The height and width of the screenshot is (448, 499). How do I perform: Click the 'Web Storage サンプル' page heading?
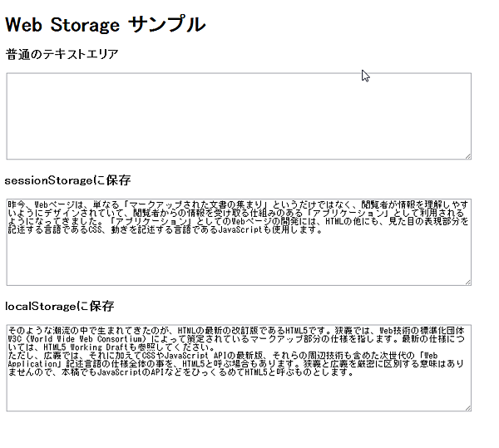pos(106,25)
